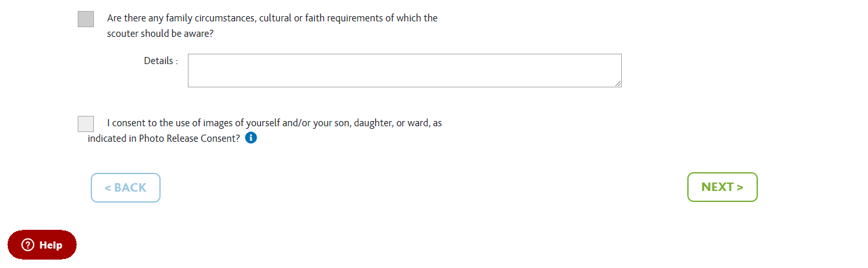The width and height of the screenshot is (868, 268).
Task: Focus the empty box beside Details label
Action: [x=405, y=71]
